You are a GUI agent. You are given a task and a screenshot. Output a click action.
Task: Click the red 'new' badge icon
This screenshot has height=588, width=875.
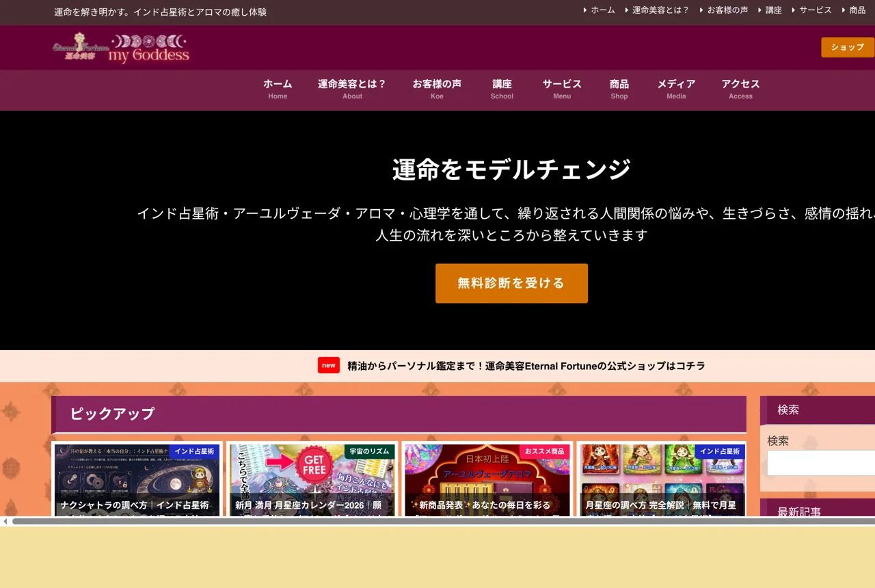tap(329, 365)
